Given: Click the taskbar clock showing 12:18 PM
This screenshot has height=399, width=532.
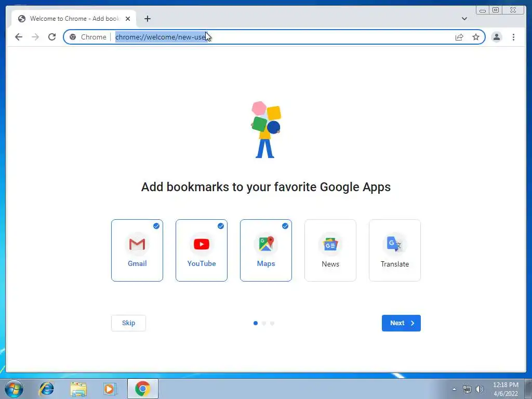Looking at the screenshot, I should coord(506,389).
